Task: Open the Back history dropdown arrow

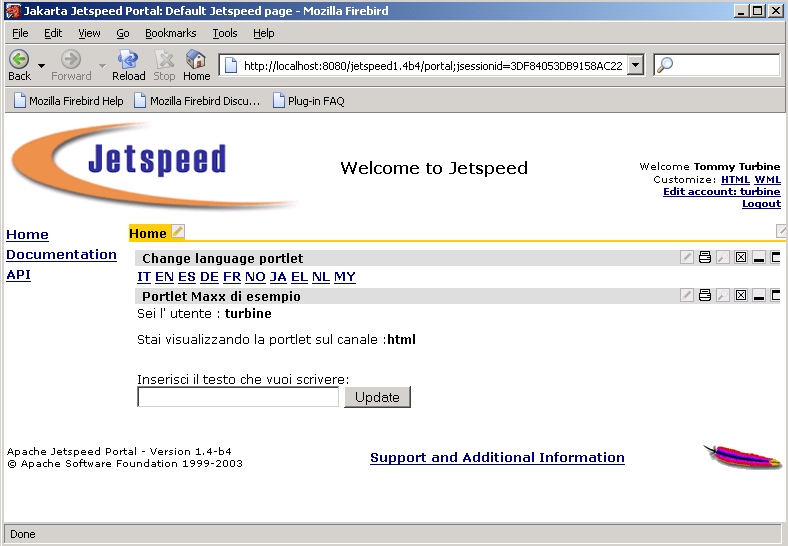Action: pyautogui.click(x=41, y=65)
